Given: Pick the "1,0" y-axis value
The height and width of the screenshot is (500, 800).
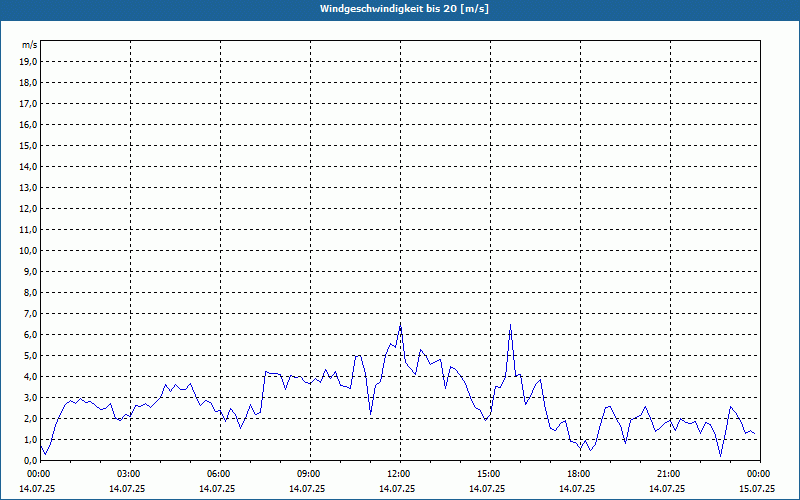Looking at the screenshot, I should [31, 439].
